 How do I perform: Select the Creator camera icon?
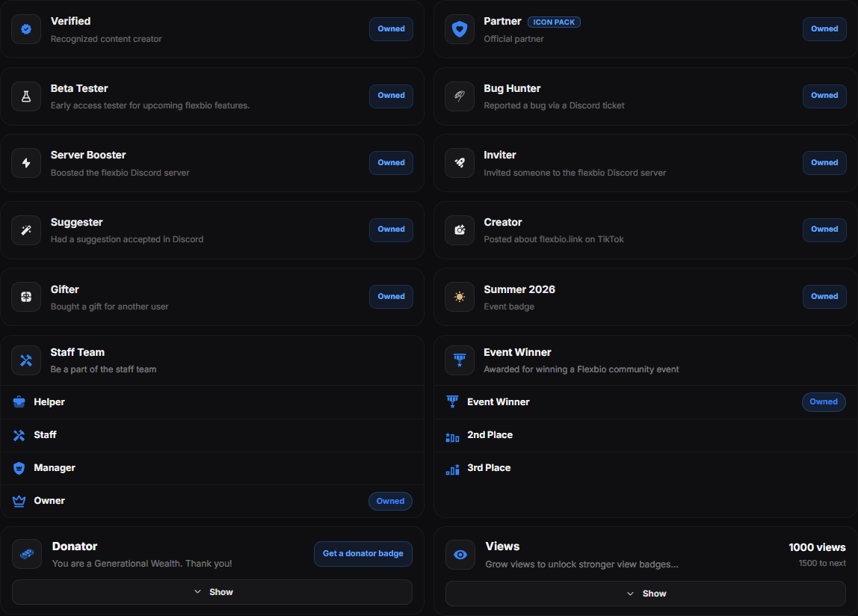pyautogui.click(x=460, y=230)
